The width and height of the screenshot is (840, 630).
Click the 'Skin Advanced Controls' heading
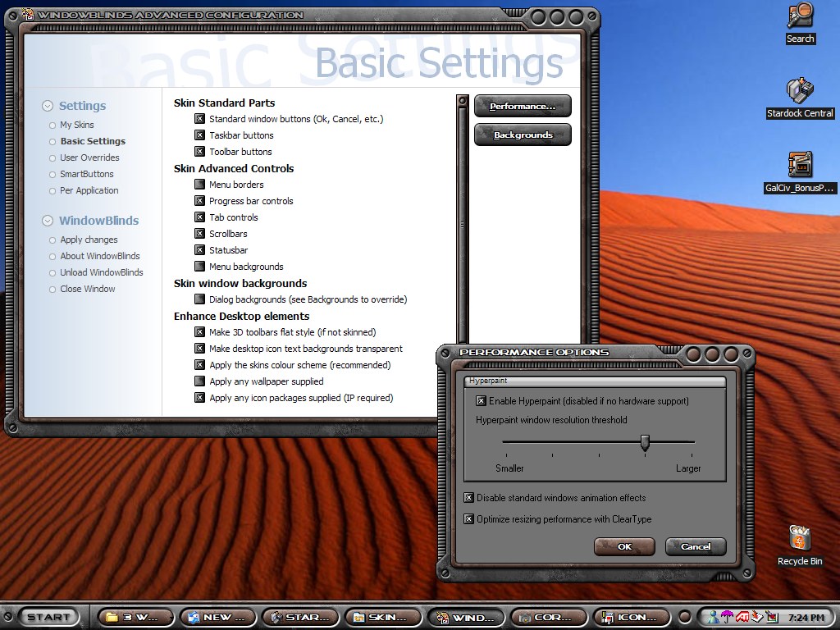234,168
